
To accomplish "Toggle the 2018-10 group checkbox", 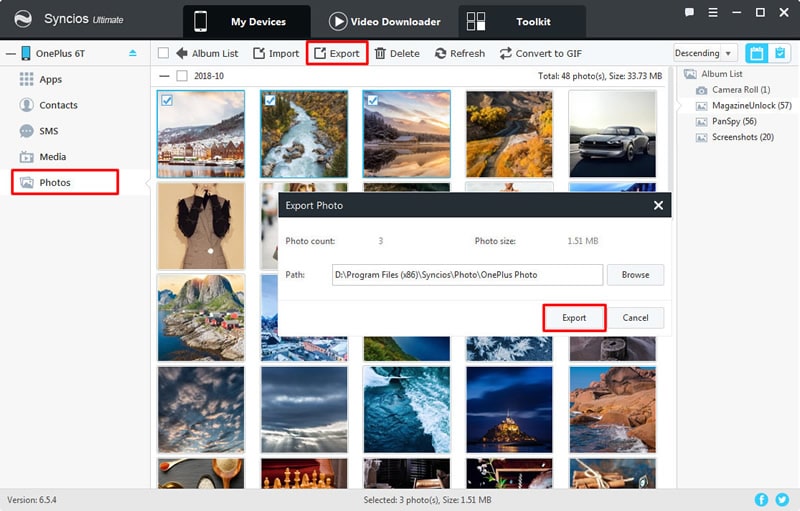I will click(x=182, y=76).
